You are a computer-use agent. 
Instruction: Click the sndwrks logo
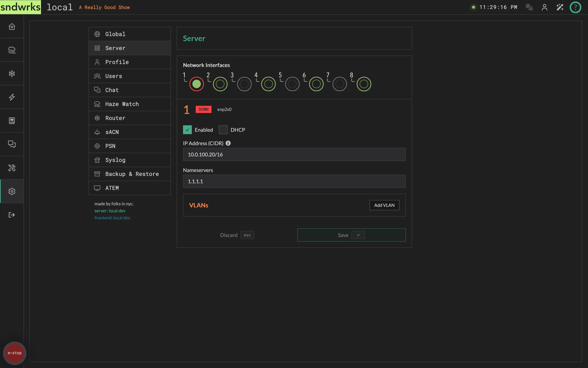point(20,7)
